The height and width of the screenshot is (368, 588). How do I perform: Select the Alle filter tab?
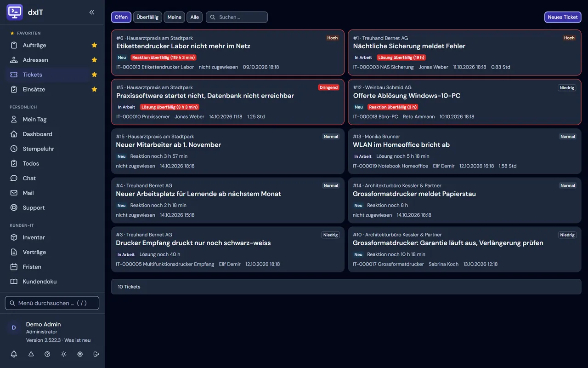[x=195, y=17]
